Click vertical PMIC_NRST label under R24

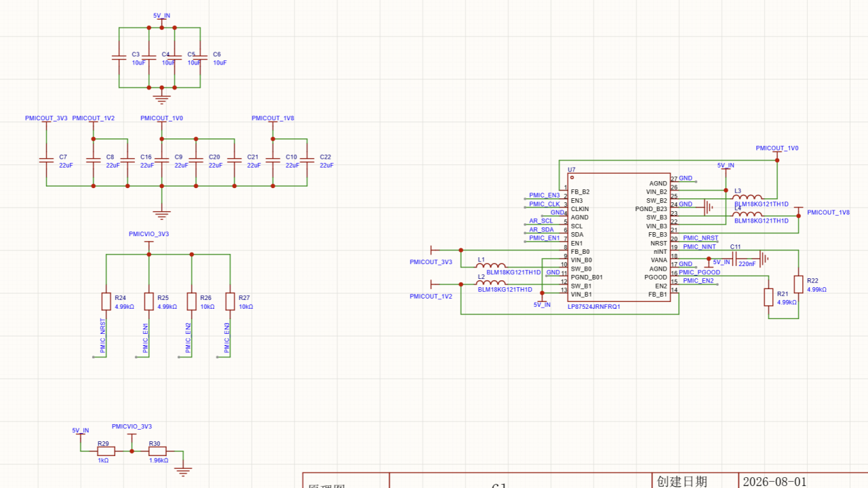(102, 335)
